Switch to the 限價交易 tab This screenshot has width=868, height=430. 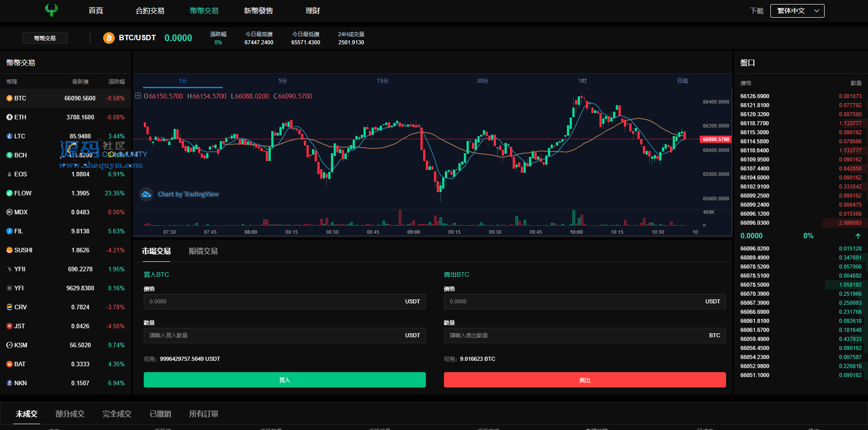click(x=203, y=251)
